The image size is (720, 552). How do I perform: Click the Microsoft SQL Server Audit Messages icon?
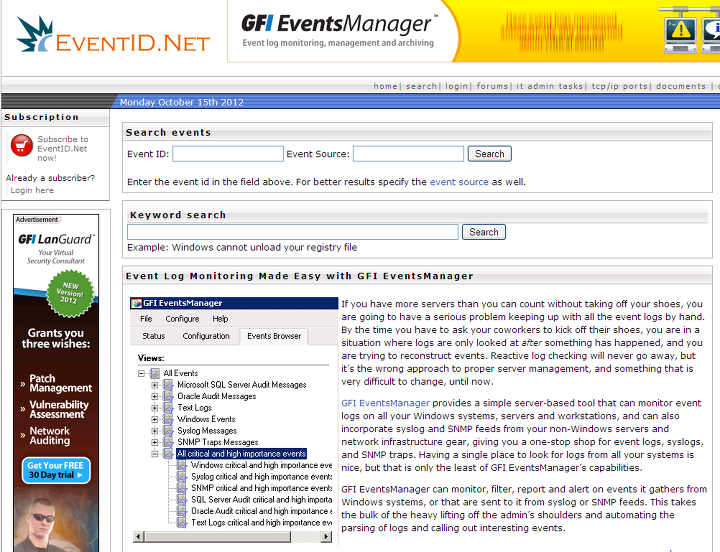pos(169,385)
